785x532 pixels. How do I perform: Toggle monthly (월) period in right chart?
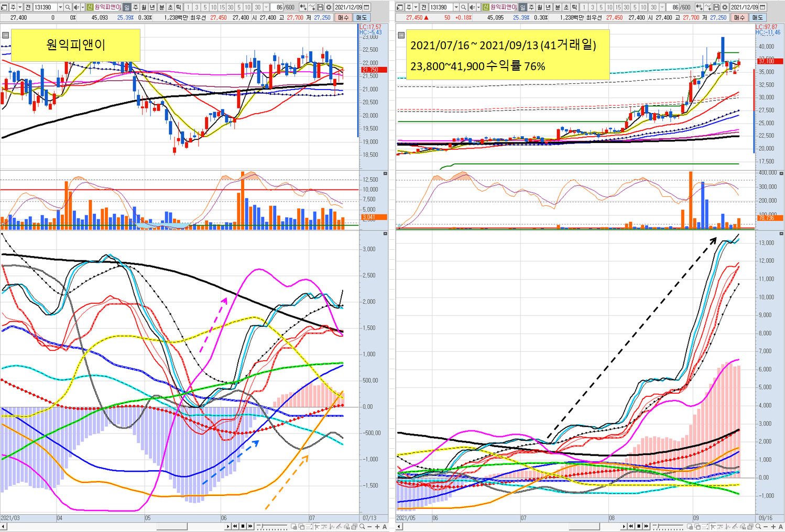(539, 7)
